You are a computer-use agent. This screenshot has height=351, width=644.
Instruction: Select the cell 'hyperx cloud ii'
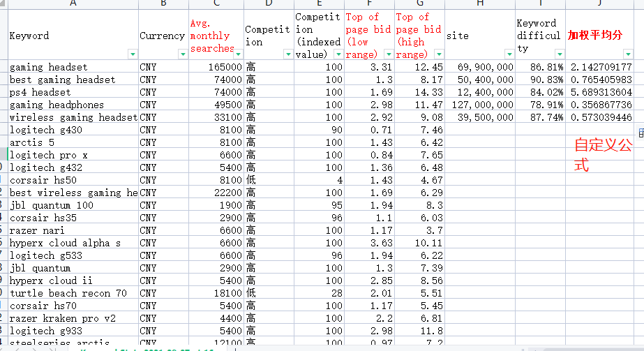click(73, 281)
